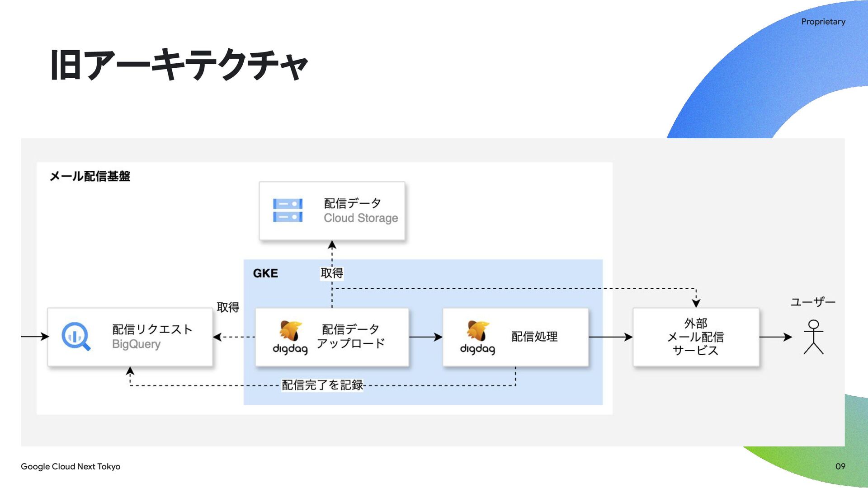
Task: Click the Cloud Storage bucket icon
Action: click(288, 211)
